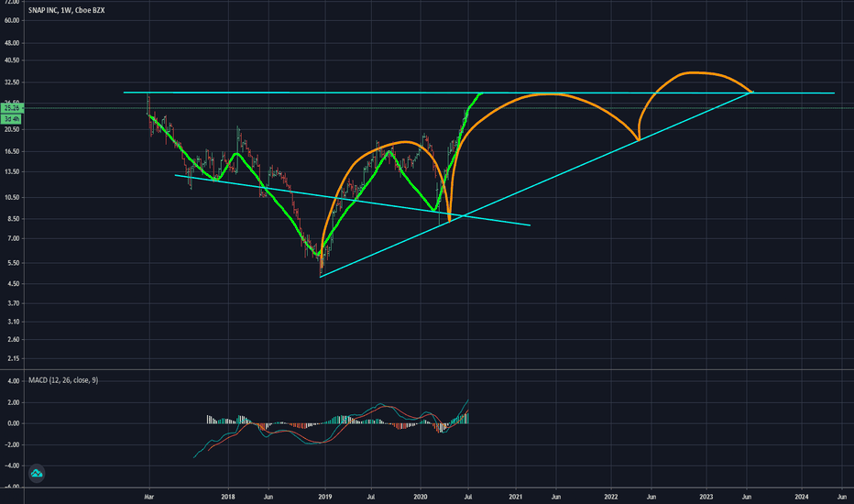Click the TradingView cloud logo icon

(37, 473)
